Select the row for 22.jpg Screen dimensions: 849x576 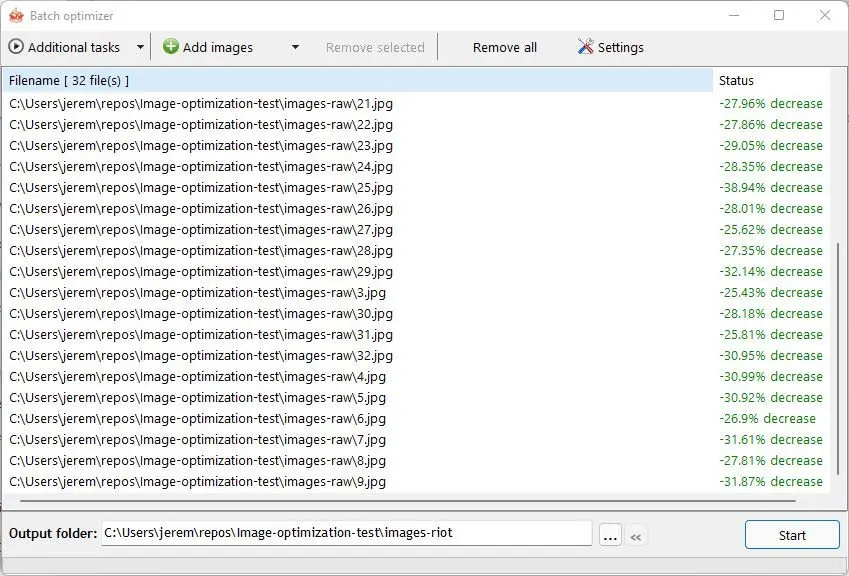pyautogui.click(x=415, y=125)
